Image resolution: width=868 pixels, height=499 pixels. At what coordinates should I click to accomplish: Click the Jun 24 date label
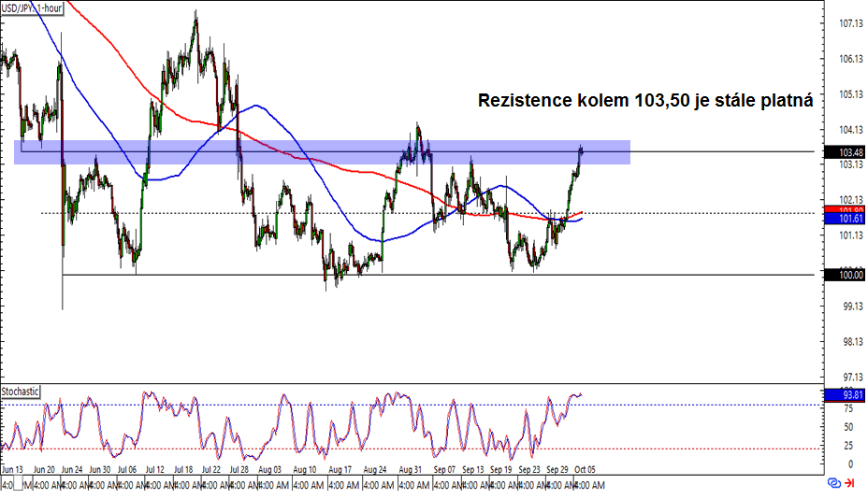(x=72, y=469)
